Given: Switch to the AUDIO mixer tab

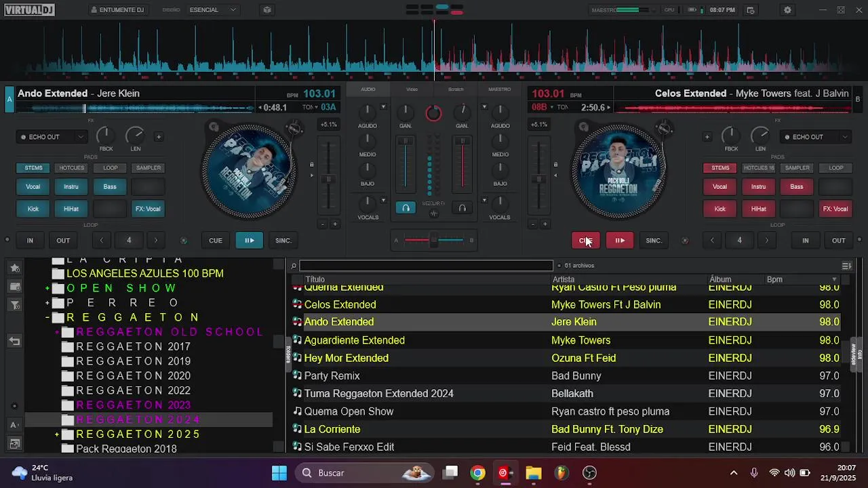Looking at the screenshot, I should click(x=368, y=89).
